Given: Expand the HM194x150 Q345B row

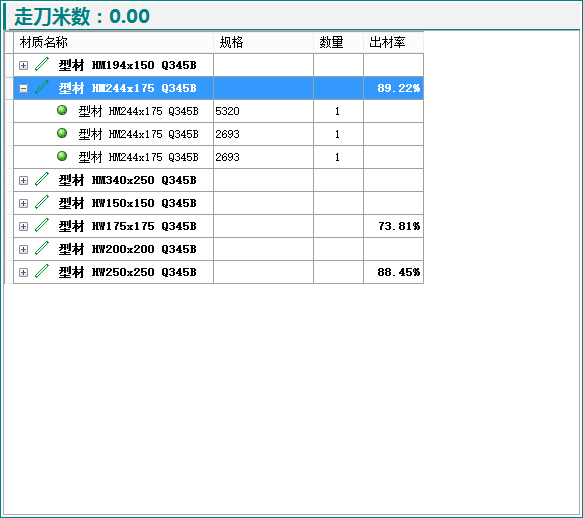Looking at the screenshot, I should (23, 65).
